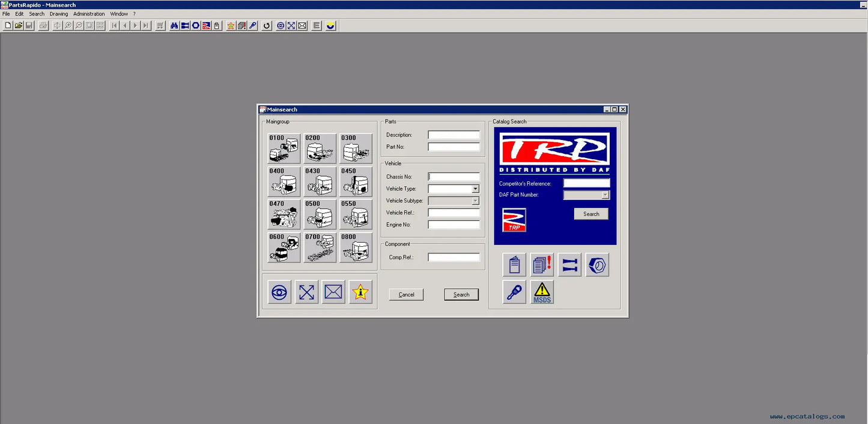Select the screwdriver service tool icon

(514, 292)
